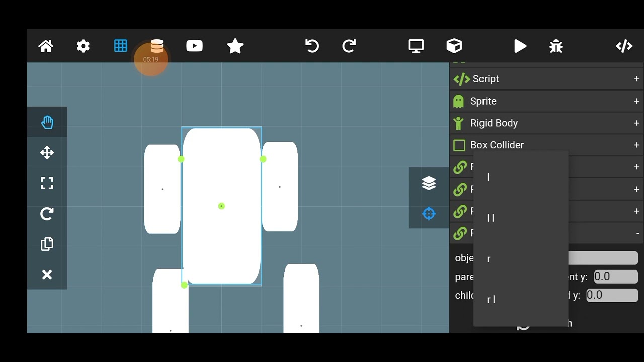Open the code editor icon
Viewport: 644px width, 362px height.
coord(624,46)
